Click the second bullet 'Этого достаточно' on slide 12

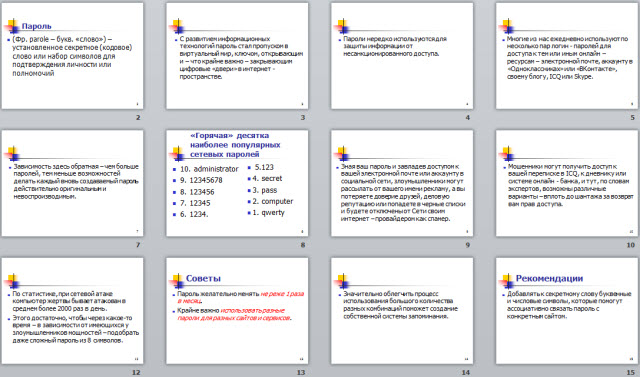[75, 329]
